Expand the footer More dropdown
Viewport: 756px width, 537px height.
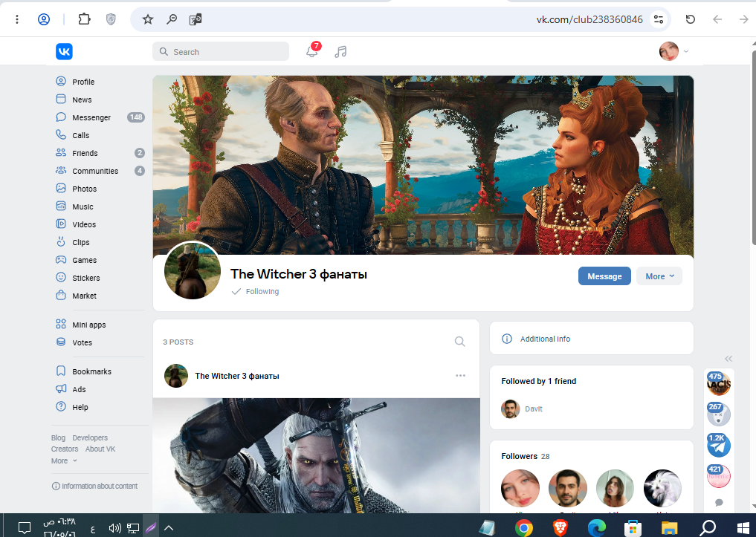[x=64, y=461]
